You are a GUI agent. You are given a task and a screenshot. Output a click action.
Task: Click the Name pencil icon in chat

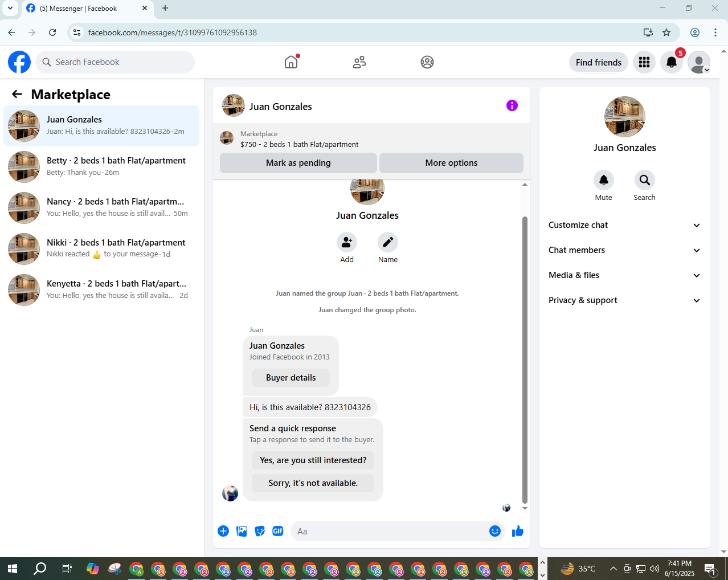pyautogui.click(x=388, y=243)
